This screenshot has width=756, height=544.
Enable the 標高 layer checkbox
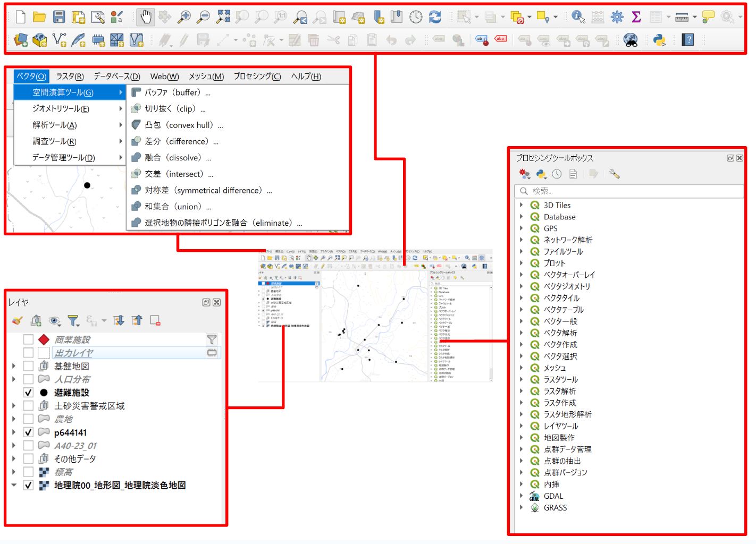coord(28,472)
